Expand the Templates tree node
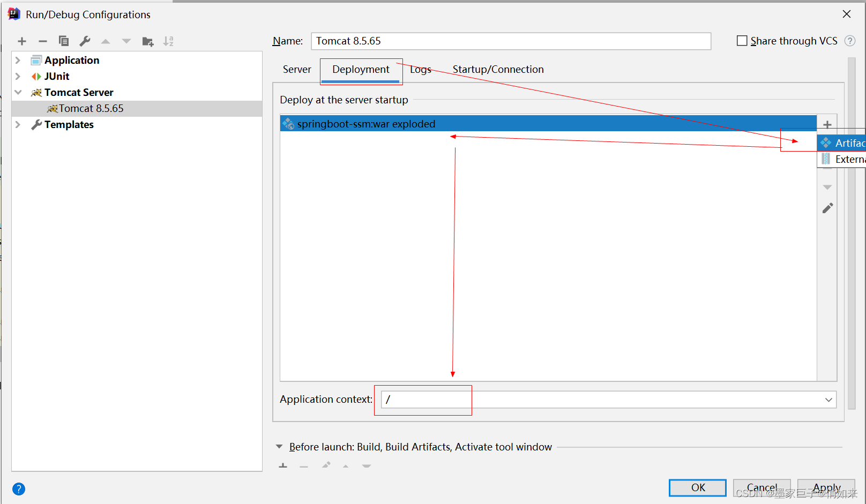Viewport: 866px width, 504px height. click(18, 124)
